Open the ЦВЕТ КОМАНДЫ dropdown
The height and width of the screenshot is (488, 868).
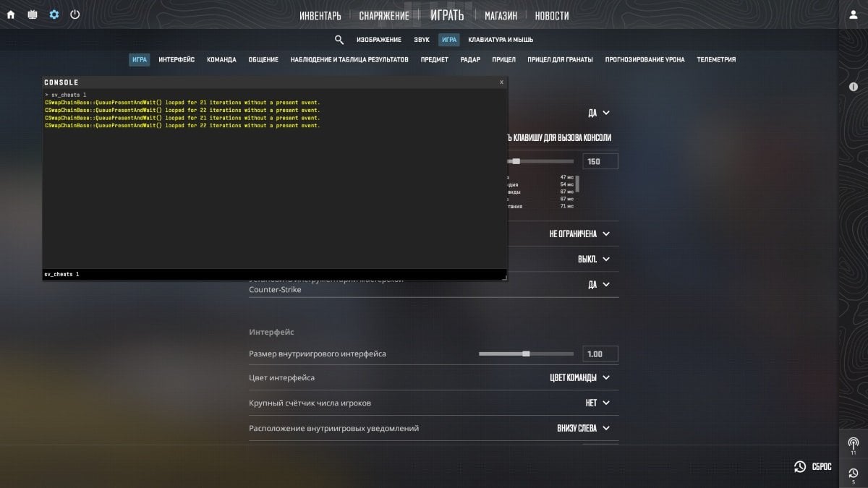tap(580, 377)
